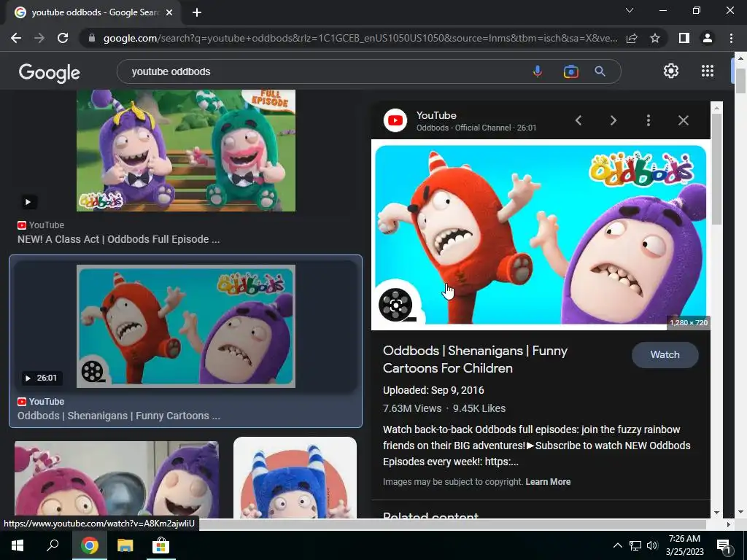Go back to the previous page
Viewport: 747px width, 560px height.
pos(16,38)
